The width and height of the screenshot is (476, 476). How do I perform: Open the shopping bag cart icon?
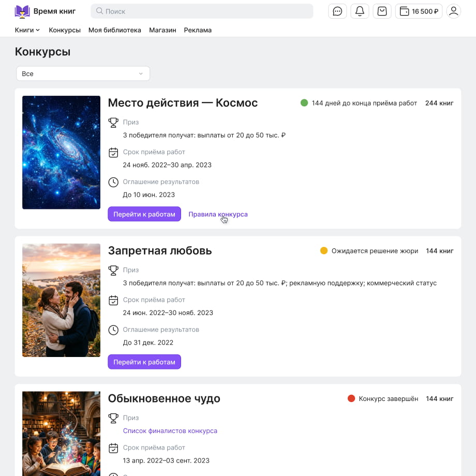[x=382, y=11]
